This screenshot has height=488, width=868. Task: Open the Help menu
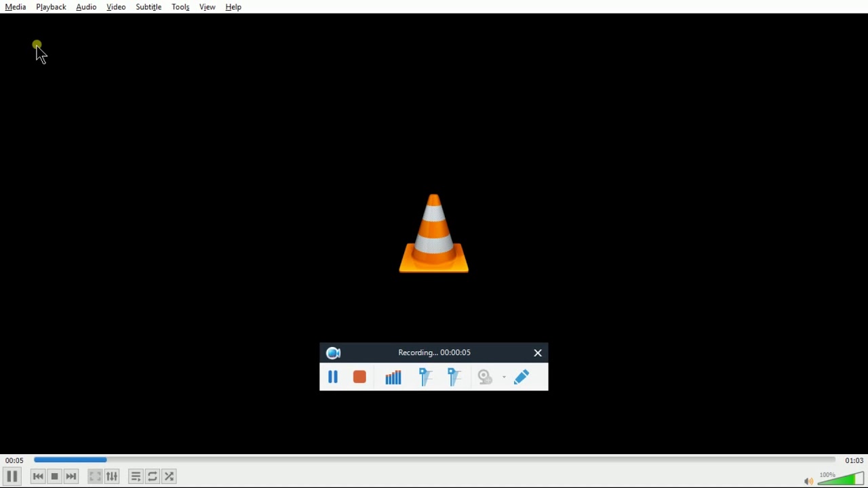click(x=234, y=7)
